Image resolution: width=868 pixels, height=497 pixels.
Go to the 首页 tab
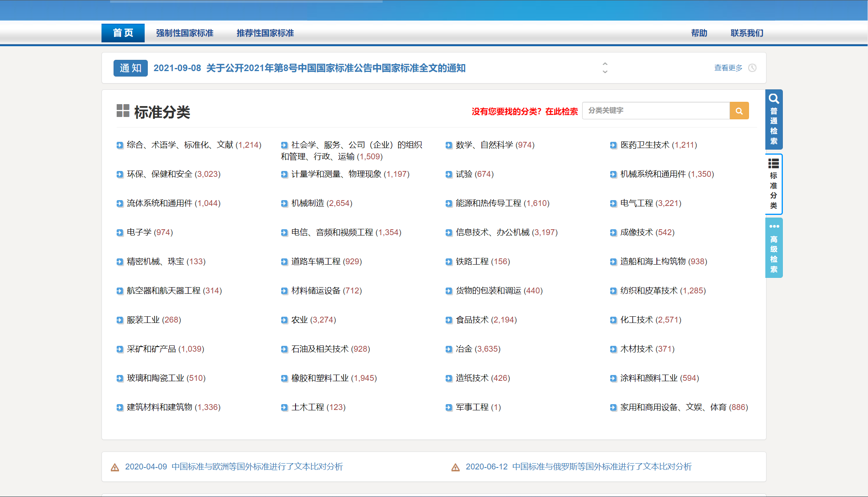pyautogui.click(x=123, y=33)
